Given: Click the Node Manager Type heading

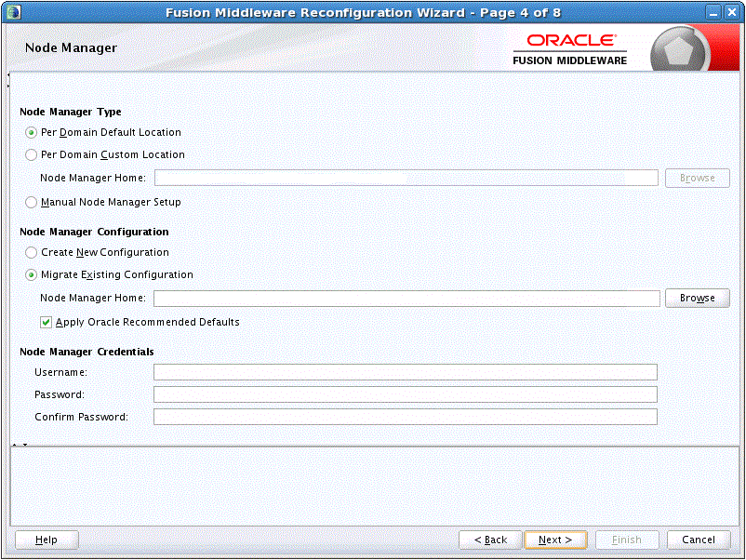Looking at the screenshot, I should click(71, 112).
